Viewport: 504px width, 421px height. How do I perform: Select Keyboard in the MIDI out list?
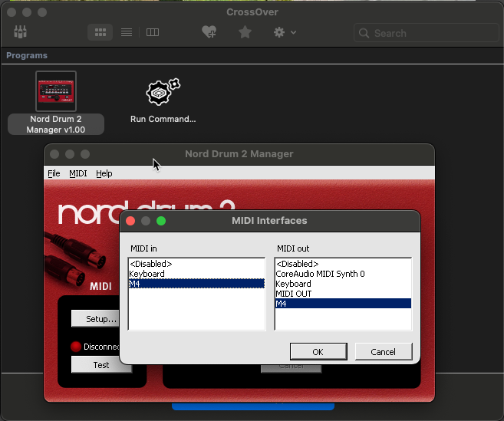343,284
